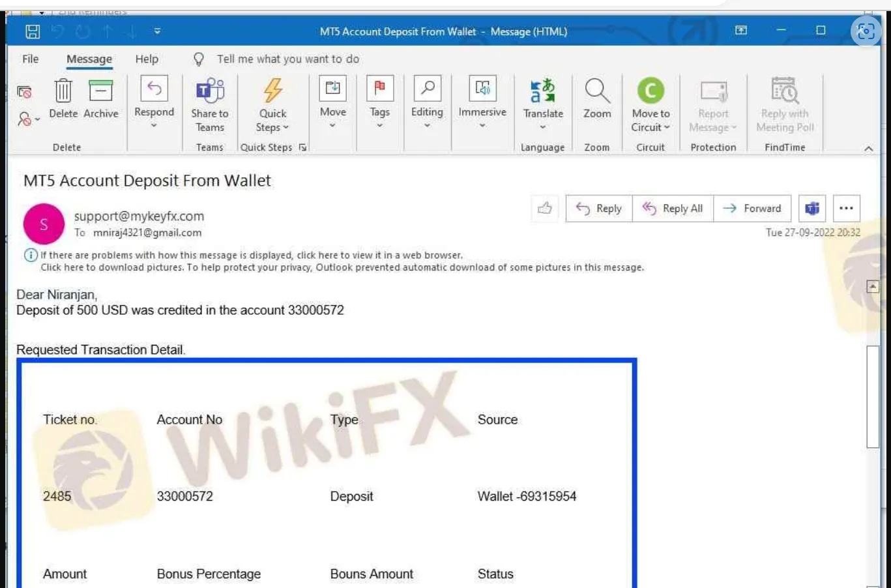
Task: Click the 'Requested Transaction Detail.' heading
Action: pos(101,350)
